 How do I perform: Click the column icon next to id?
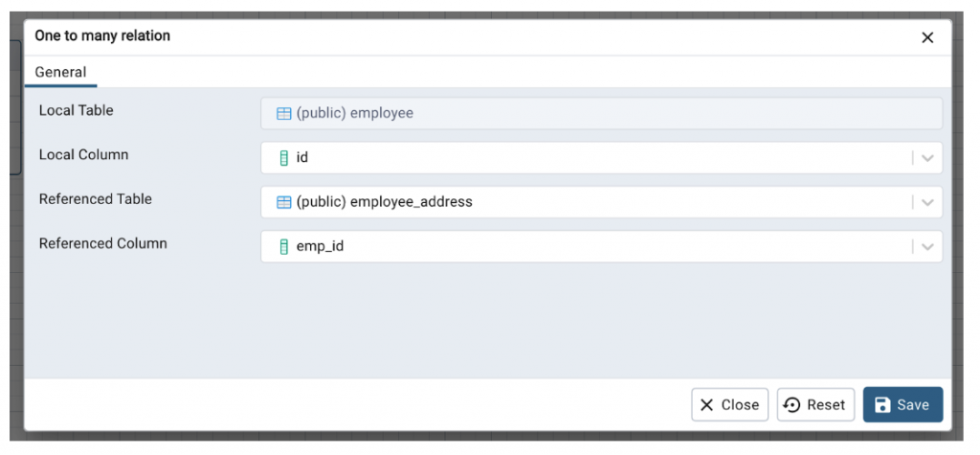(x=283, y=158)
